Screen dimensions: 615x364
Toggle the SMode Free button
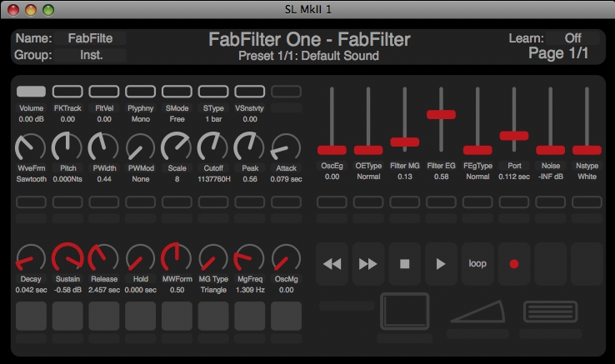(x=177, y=92)
